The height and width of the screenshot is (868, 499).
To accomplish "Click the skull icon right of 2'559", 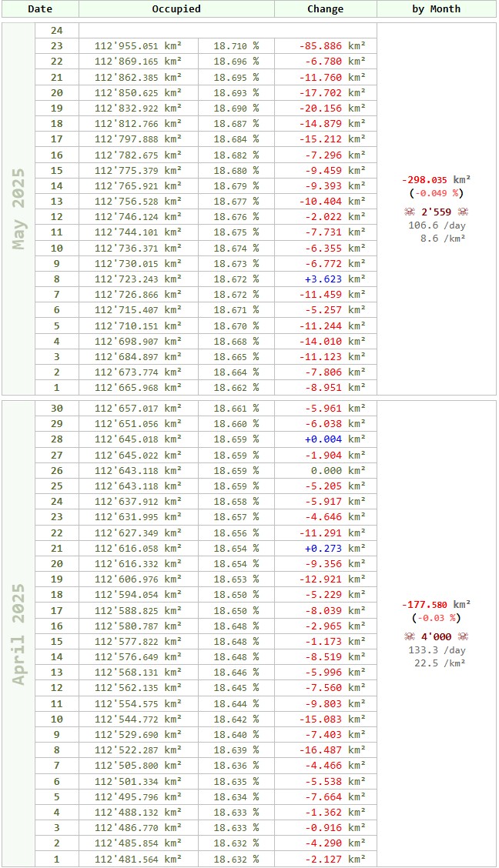I will pos(463,212).
